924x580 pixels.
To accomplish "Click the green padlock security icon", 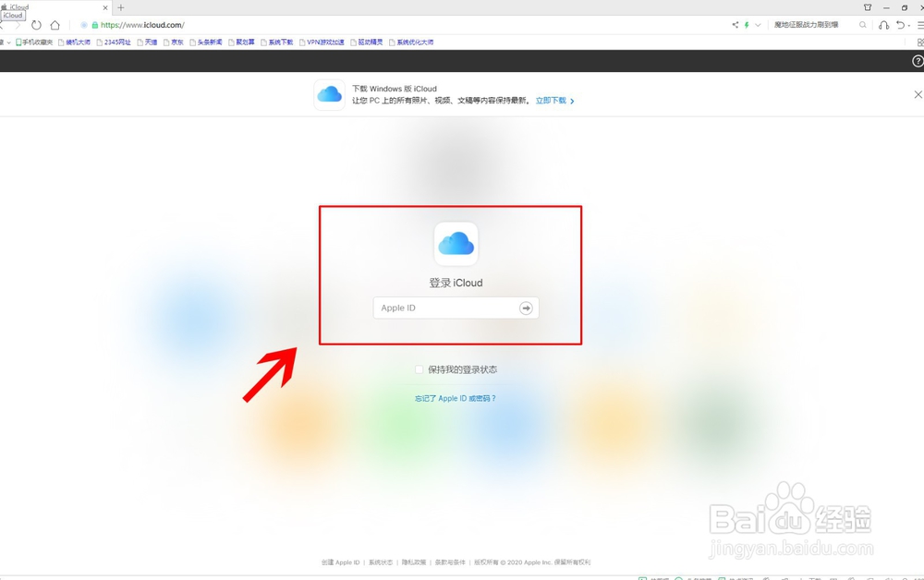I will tap(95, 25).
